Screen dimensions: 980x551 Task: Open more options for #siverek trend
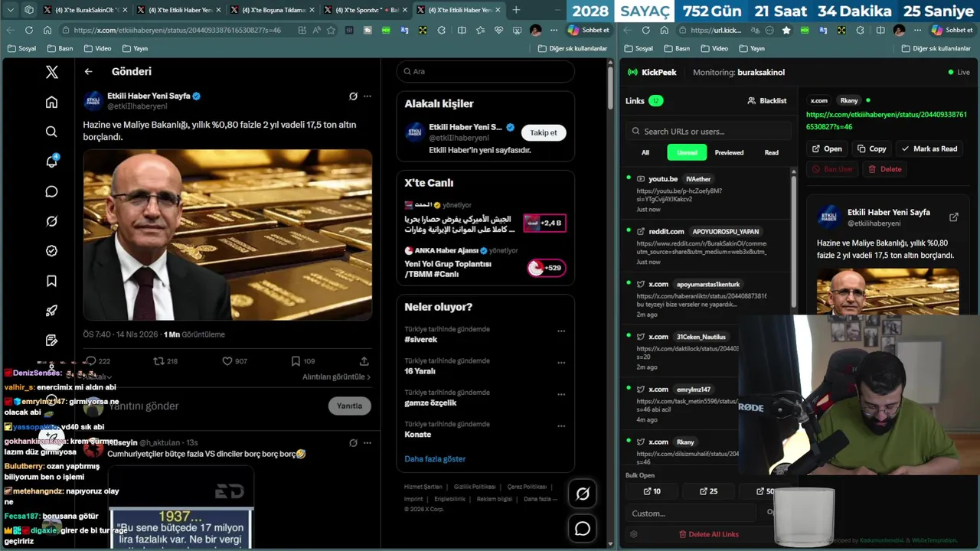tap(561, 331)
